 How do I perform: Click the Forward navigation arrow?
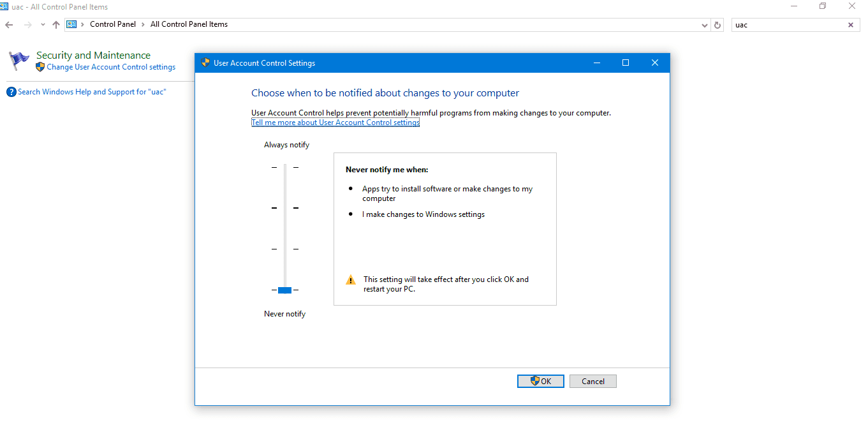[x=27, y=25]
